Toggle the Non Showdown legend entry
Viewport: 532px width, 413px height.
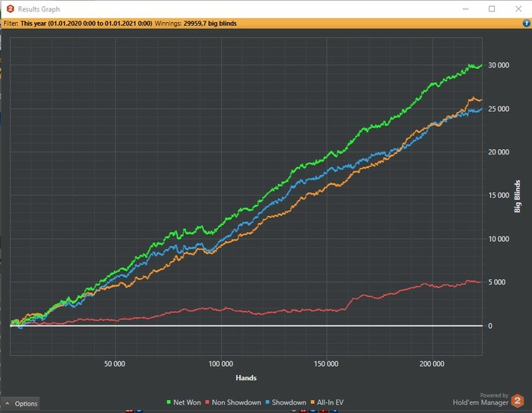(233, 402)
